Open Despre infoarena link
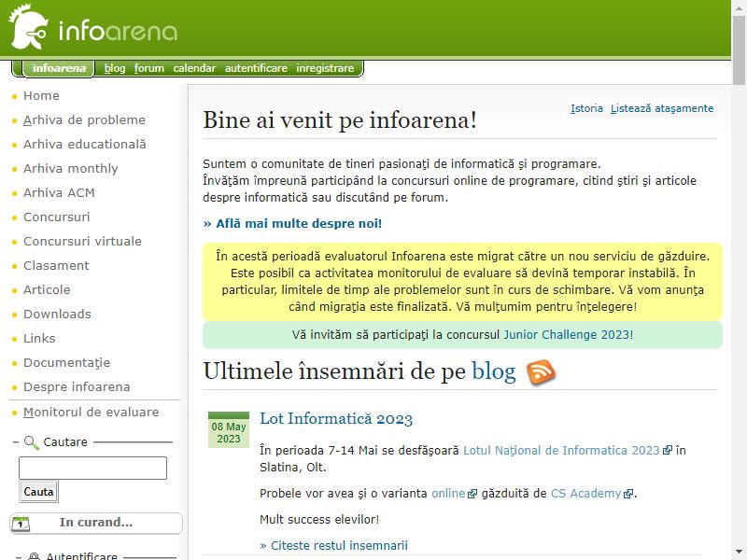This screenshot has height=560, width=747. 77,387
